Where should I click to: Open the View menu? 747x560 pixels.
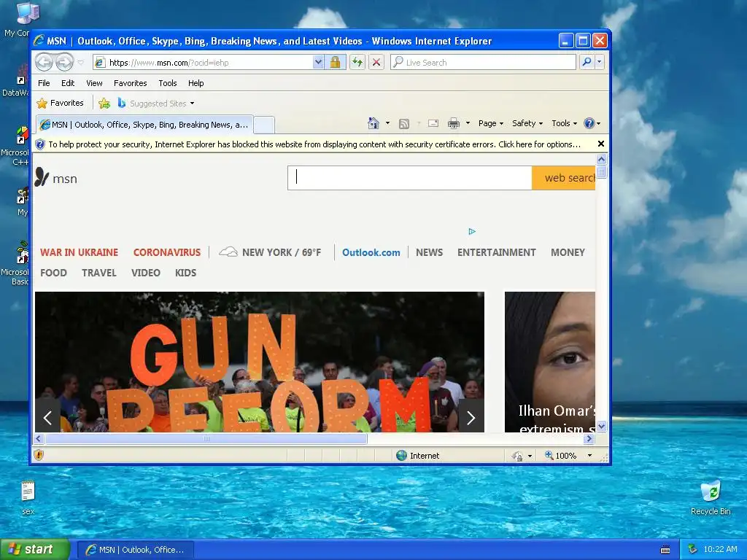[94, 83]
